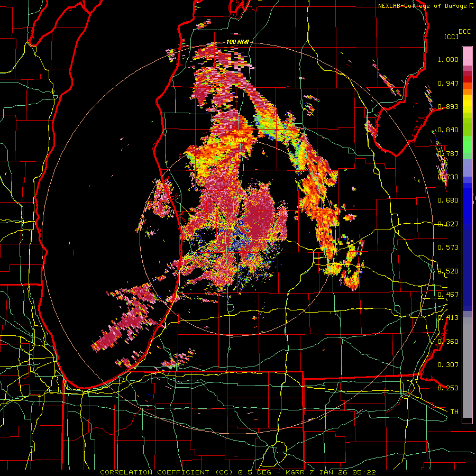The height and width of the screenshot is (476, 476).
Task: Click the NEXLAB-College of DuPage title text
Action: [x=422, y=6]
